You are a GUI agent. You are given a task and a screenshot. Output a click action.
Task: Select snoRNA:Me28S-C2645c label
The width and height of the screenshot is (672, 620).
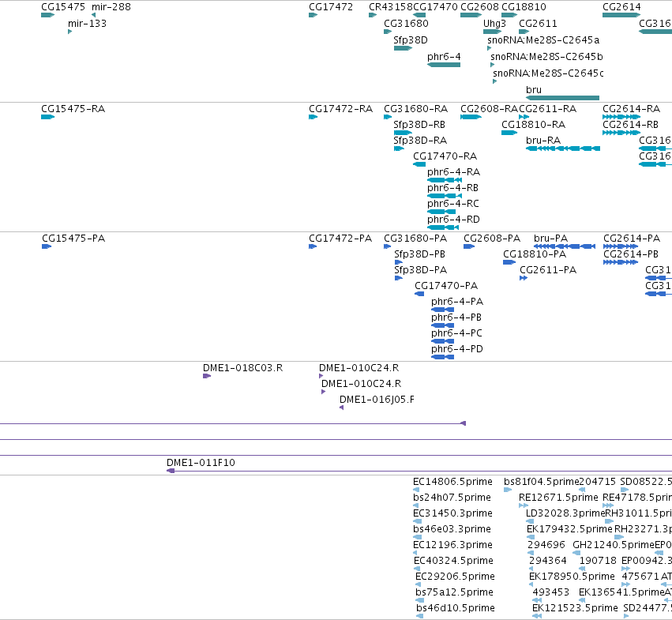[548, 73]
